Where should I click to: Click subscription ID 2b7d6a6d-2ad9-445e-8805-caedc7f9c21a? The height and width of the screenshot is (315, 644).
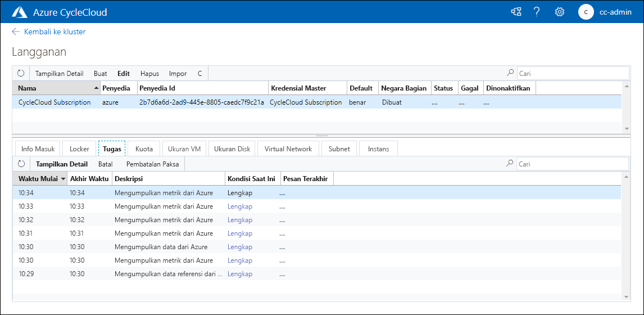coord(202,102)
